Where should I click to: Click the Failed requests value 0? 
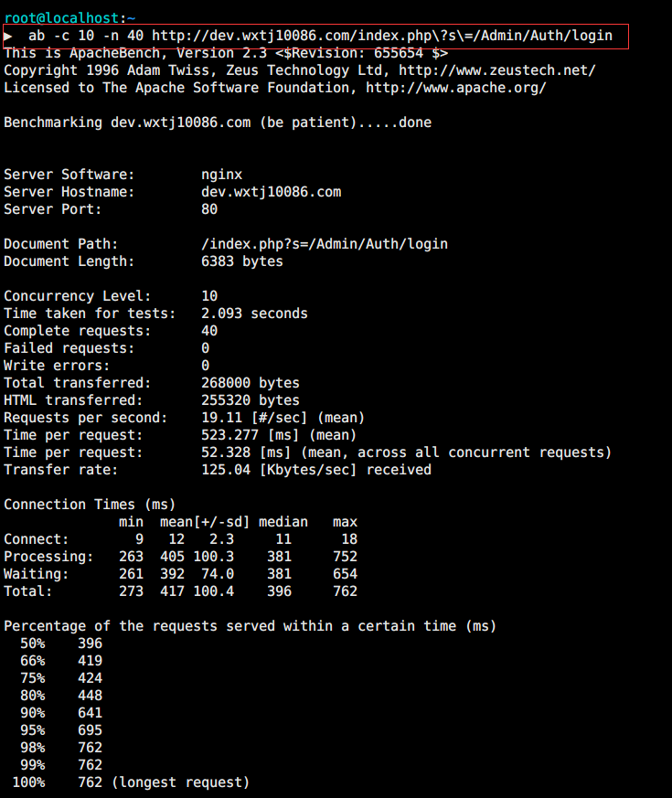pyautogui.click(x=205, y=348)
